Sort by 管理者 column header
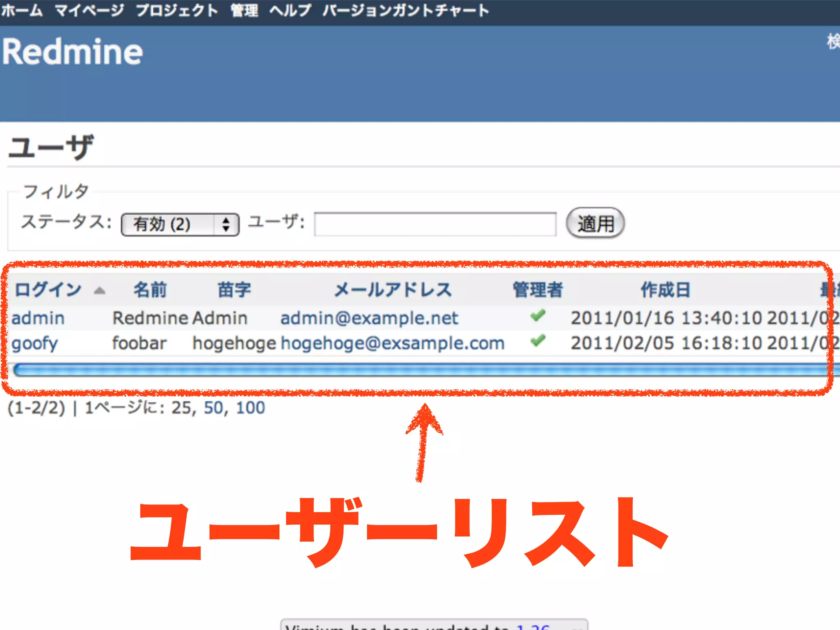 click(x=538, y=290)
